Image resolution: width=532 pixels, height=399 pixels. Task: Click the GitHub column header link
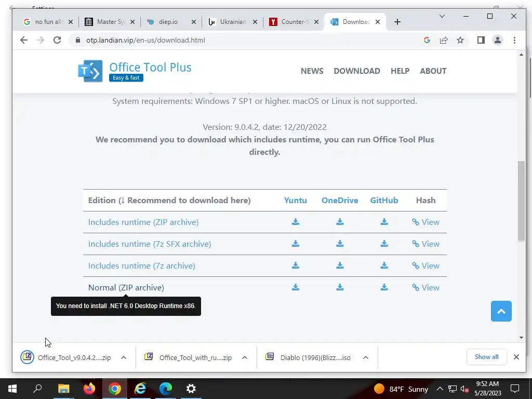tap(384, 200)
